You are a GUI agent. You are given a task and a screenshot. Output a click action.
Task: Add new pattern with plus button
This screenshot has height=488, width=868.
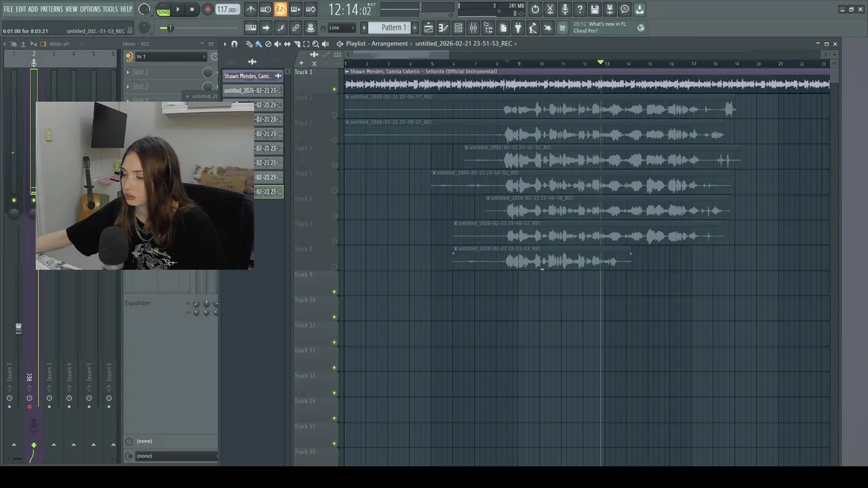click(415, 28)
